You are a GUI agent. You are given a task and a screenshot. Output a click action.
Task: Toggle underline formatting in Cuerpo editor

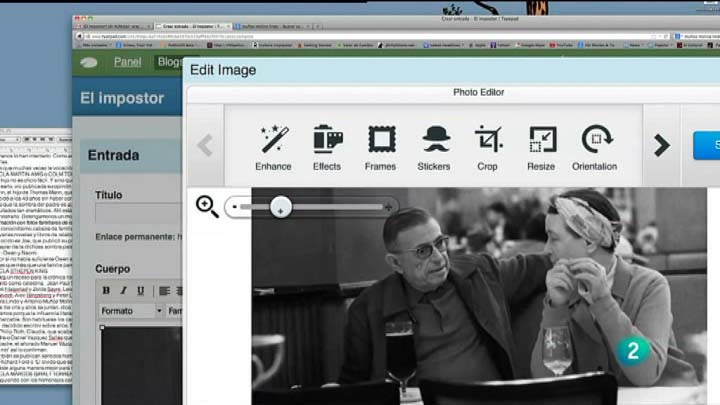point(140,291)
